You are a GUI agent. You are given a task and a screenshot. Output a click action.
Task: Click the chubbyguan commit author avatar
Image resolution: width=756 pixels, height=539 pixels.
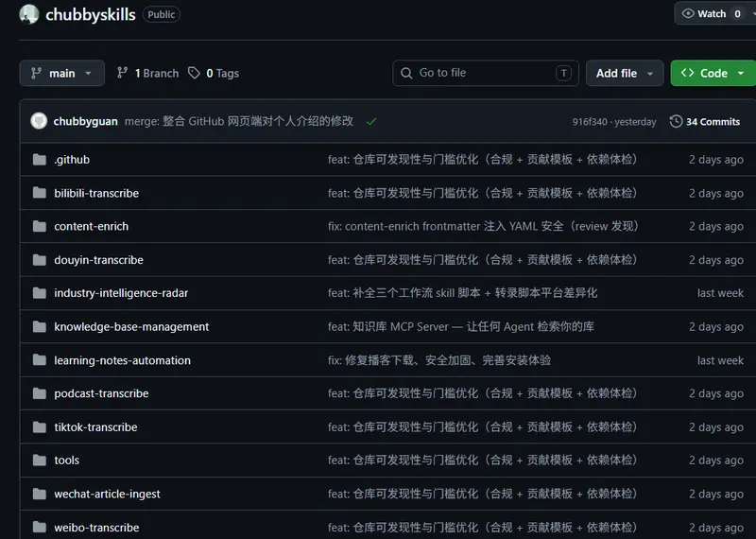[39, 121]
